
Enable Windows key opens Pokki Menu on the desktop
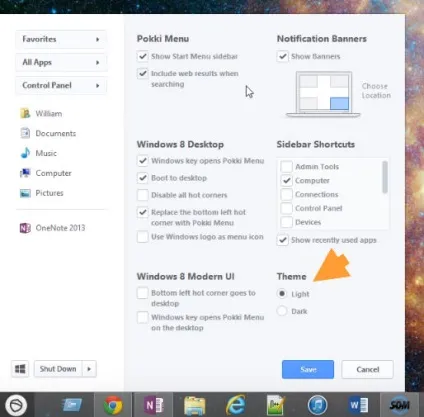coord(143,317)
